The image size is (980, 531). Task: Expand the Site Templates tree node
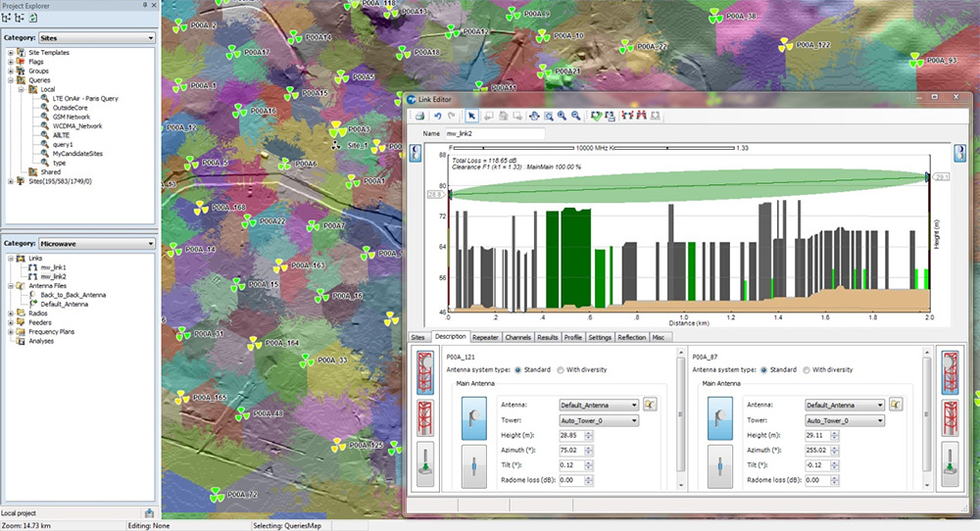(x=11, y=53)
